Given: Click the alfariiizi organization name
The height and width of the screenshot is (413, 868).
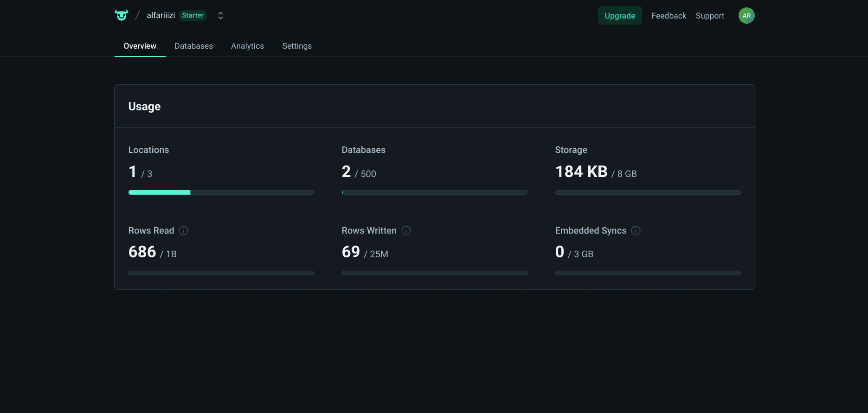Looking at the screenshot, I should click(x=161, y=15).
